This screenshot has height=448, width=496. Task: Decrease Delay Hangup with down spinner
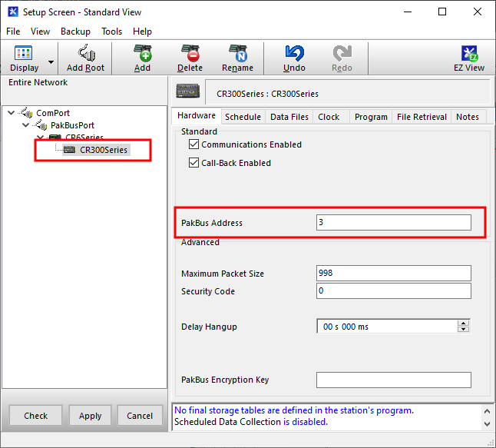pos(463,329)
